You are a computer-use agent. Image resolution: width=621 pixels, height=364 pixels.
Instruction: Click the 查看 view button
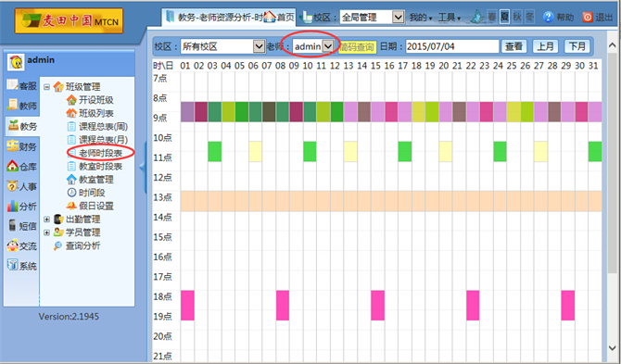(514, 46)
